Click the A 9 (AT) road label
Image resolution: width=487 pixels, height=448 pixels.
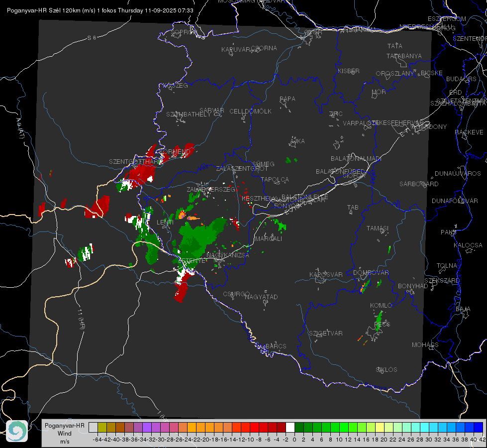pyautogui.click(x=20, y=128)
